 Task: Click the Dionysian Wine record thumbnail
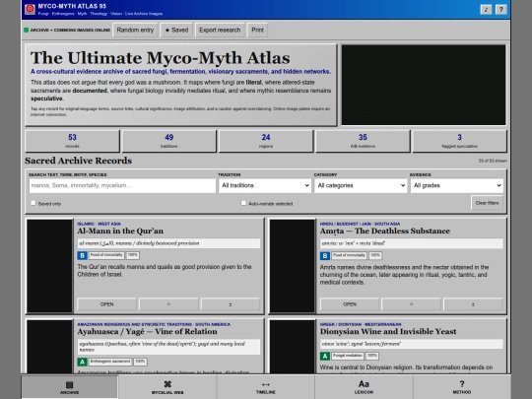point(293,347)
